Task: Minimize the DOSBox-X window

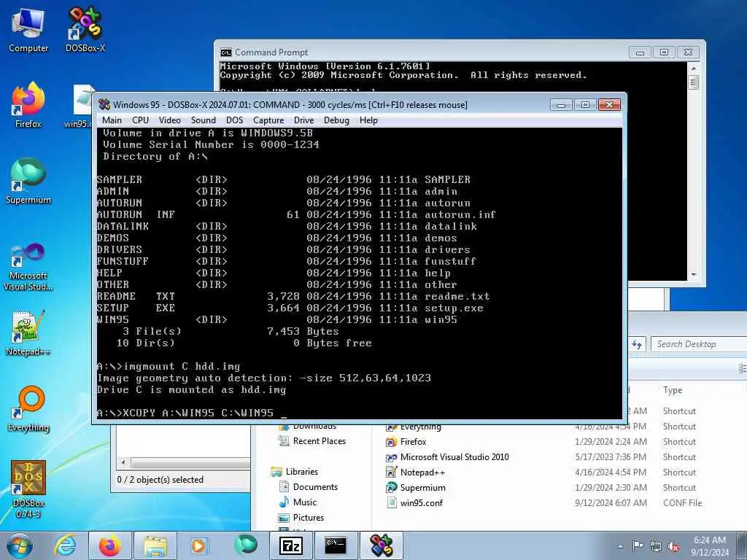Action: click(x=561, y=105)
